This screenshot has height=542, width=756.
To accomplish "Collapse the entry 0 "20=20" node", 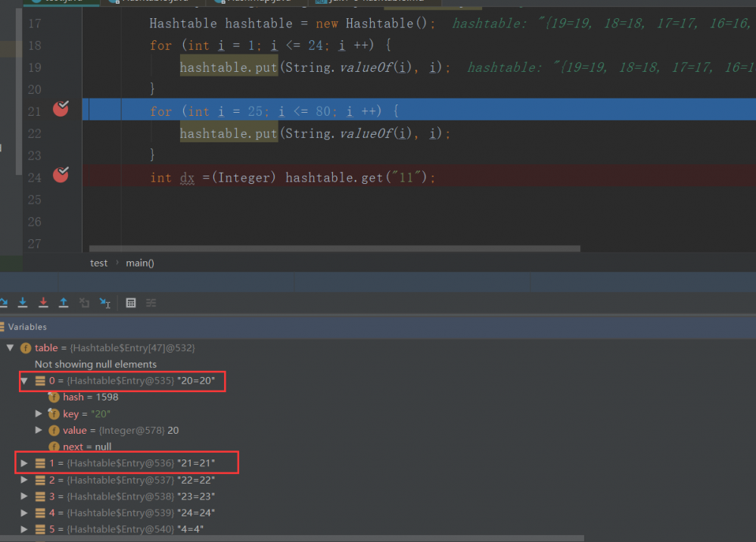I will tap(24, 382).
